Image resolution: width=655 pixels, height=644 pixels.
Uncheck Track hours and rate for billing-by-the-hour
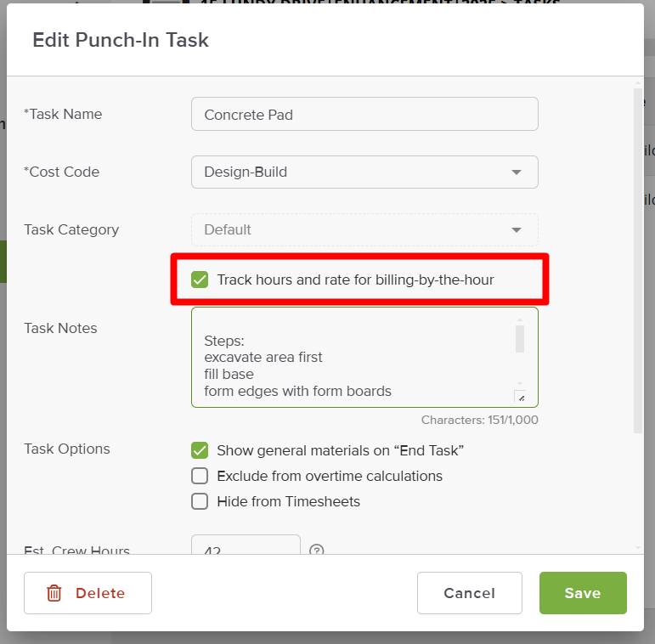(x=200, y=280)
